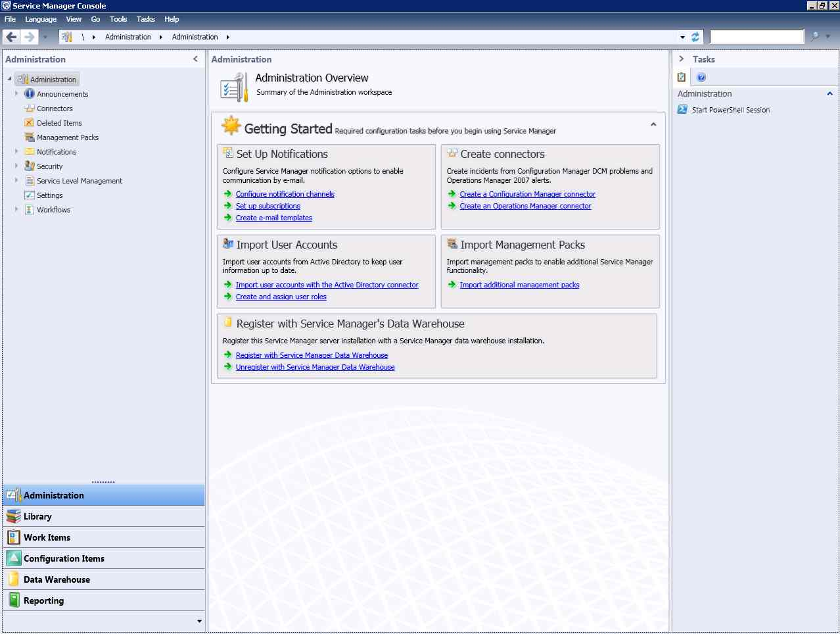Click inside the search input box
Screen dimensions: 840x634
click(x=757, y=37)
